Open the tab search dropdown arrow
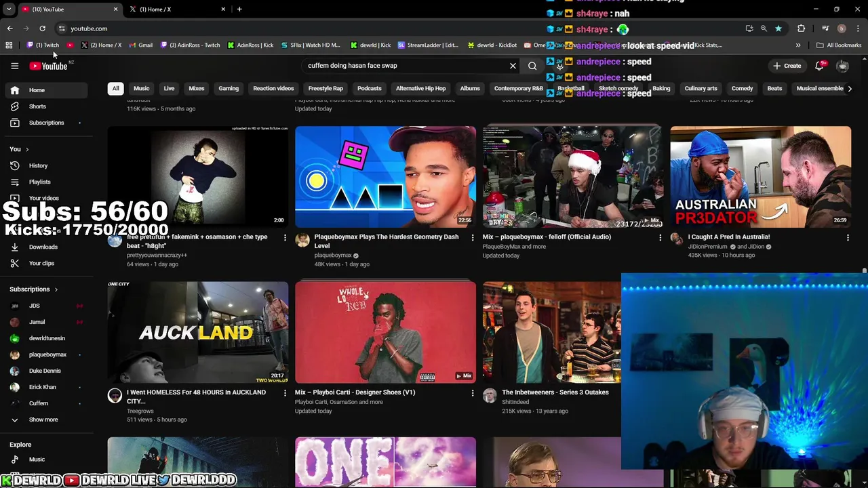 (9, 9)
